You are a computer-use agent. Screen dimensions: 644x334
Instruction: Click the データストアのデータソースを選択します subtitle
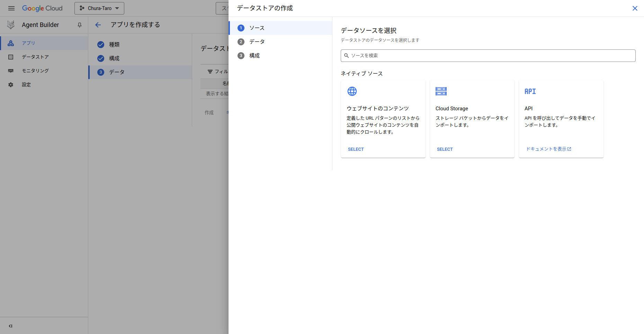pyautogui.click(x=380, y=40)
